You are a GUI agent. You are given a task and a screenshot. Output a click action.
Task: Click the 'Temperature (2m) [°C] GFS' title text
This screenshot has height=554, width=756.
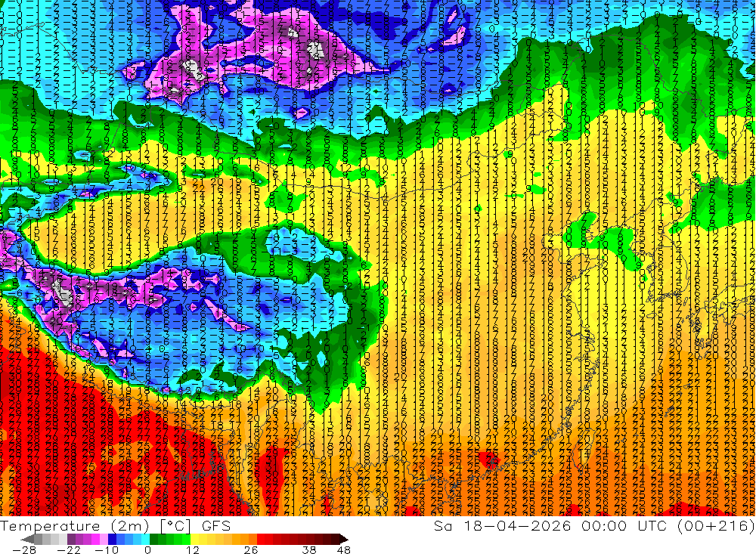point(116,526)
